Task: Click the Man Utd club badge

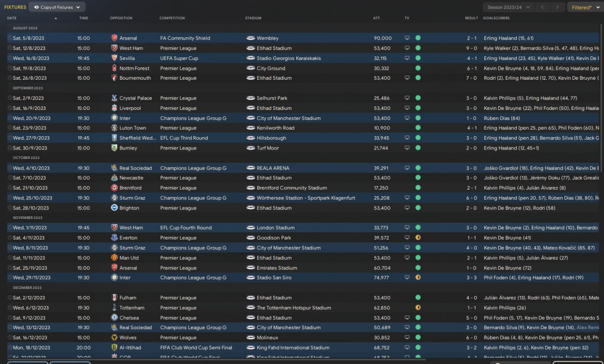Action: (114, 258)
